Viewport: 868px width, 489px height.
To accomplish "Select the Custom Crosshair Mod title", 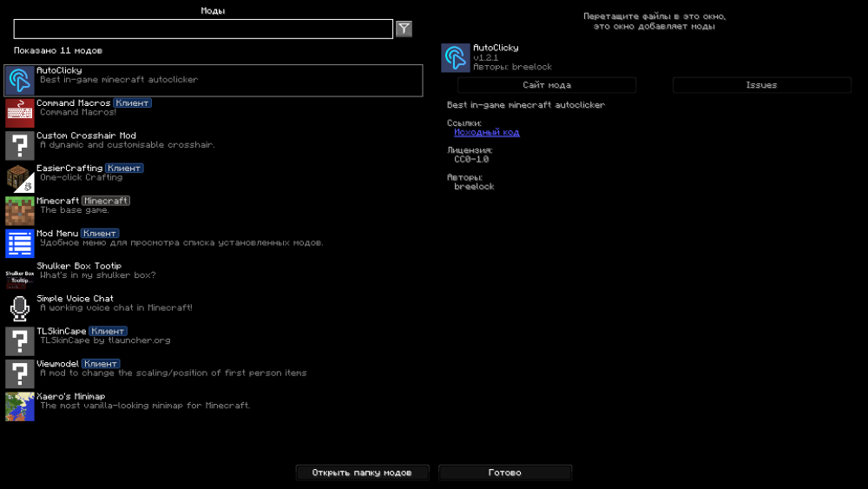I will [86, 135].
